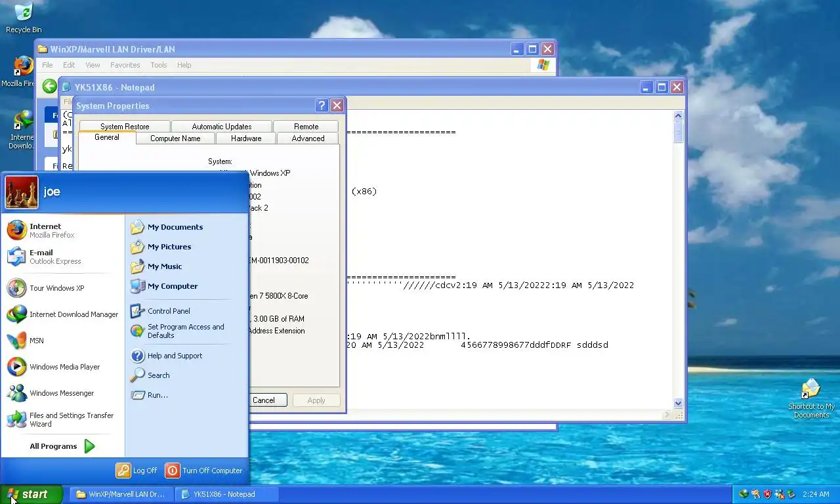Click the Internet Download Manager tray icon

pos(744,494)
